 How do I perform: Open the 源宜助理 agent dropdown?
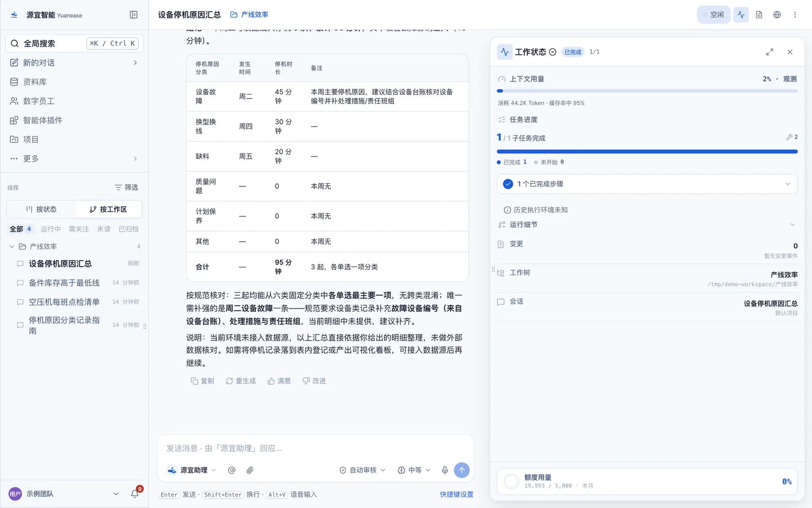(192, 470)
